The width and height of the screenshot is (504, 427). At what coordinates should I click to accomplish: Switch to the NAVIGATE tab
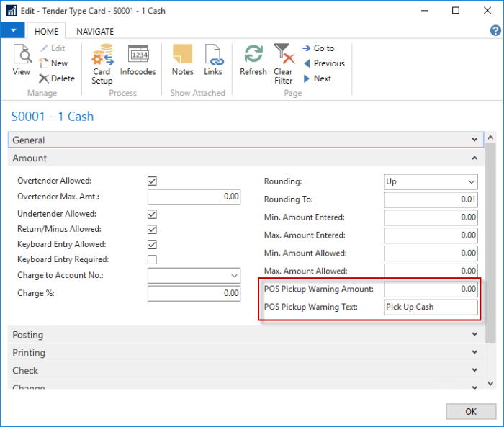pos(95,32)
